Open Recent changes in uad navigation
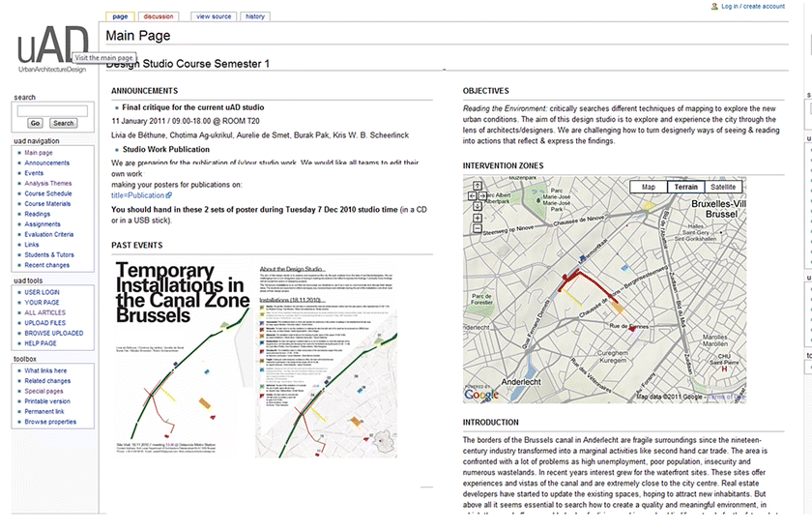Viewport: 812px width, 531px height. click(x=46, y=265)
